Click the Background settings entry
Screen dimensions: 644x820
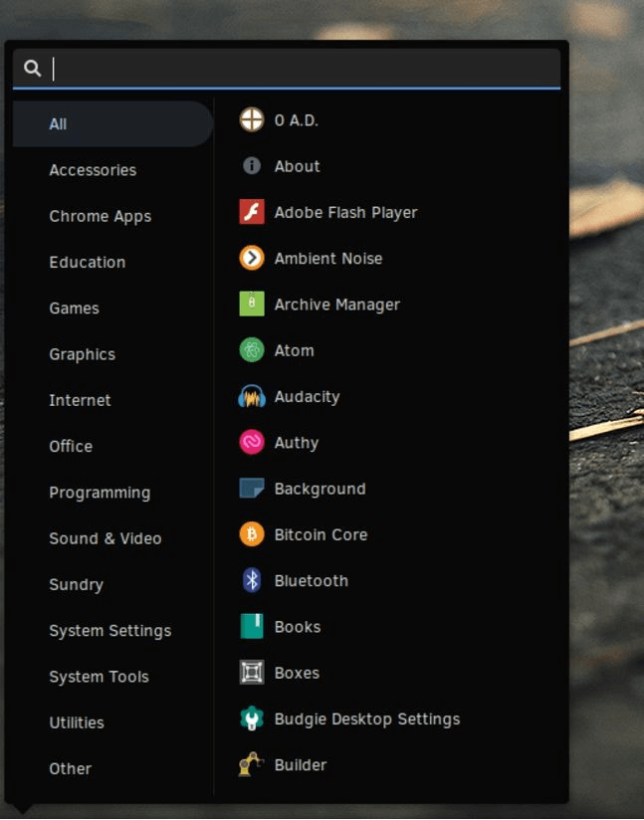(320, 489)
